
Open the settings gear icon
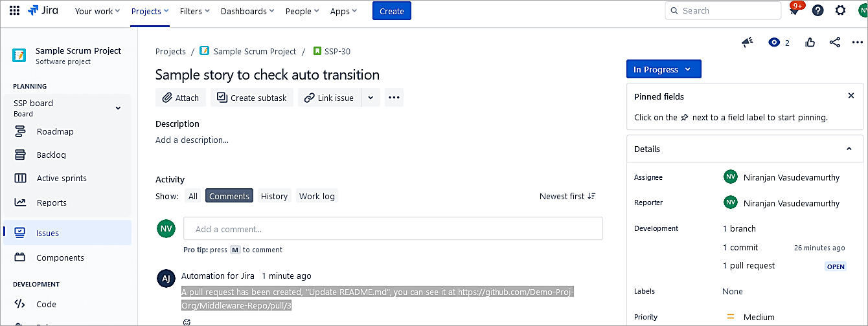point(840,11)
